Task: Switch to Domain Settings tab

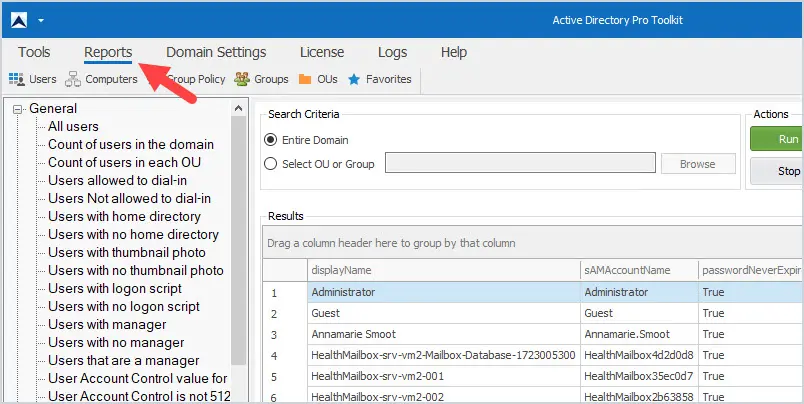Action: (216, 52)
